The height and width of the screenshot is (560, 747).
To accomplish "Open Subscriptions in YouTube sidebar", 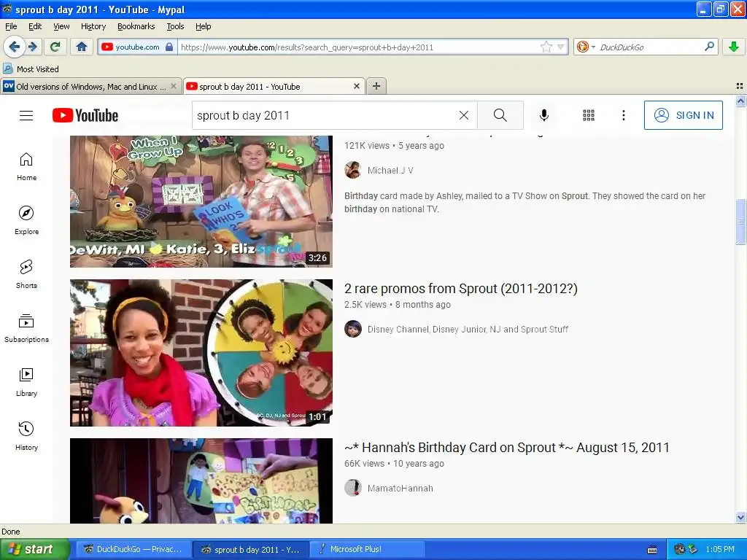I will pos(27,329).
